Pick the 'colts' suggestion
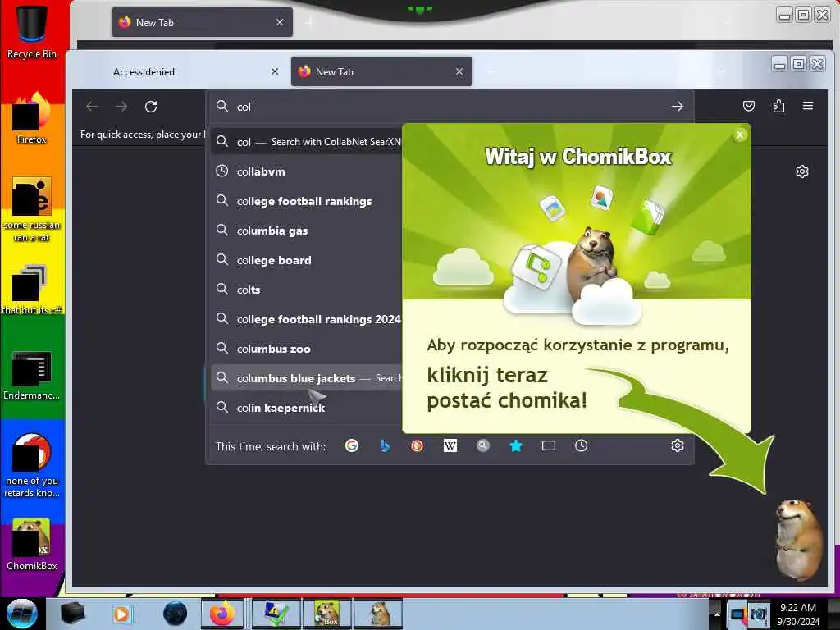840x630 pixels. tap(308, 290)
